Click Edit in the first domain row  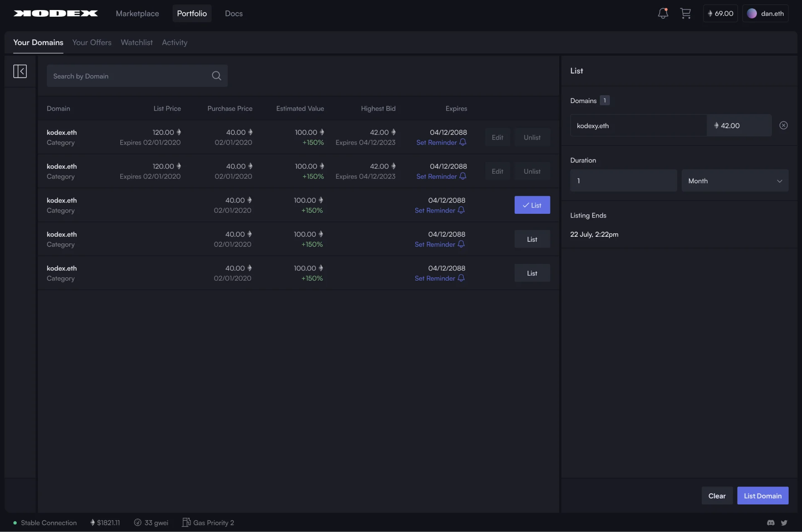coord(497,137)
